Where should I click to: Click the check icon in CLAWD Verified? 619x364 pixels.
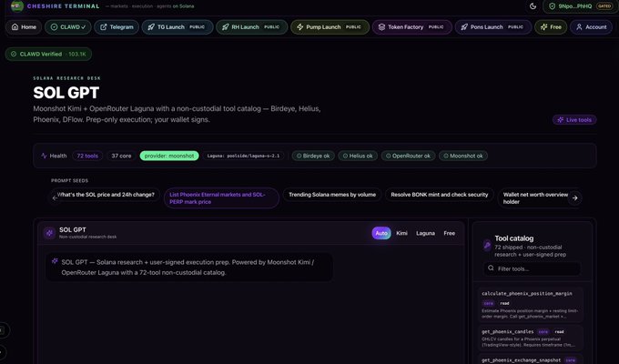tap(14, 54)
